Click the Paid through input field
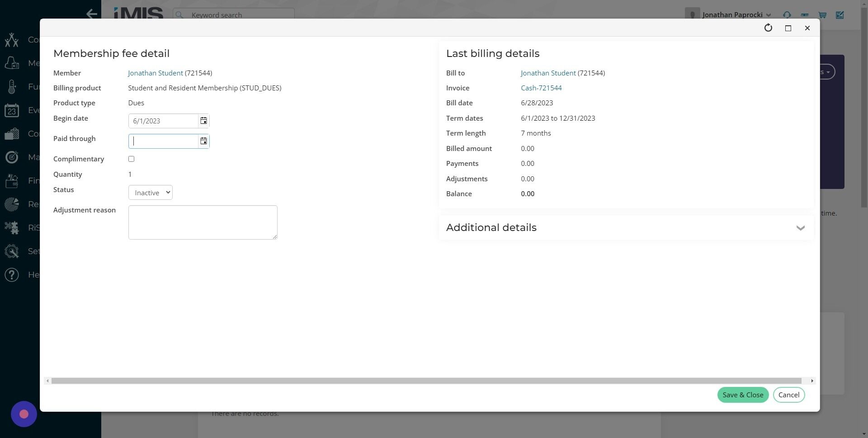 163,141
